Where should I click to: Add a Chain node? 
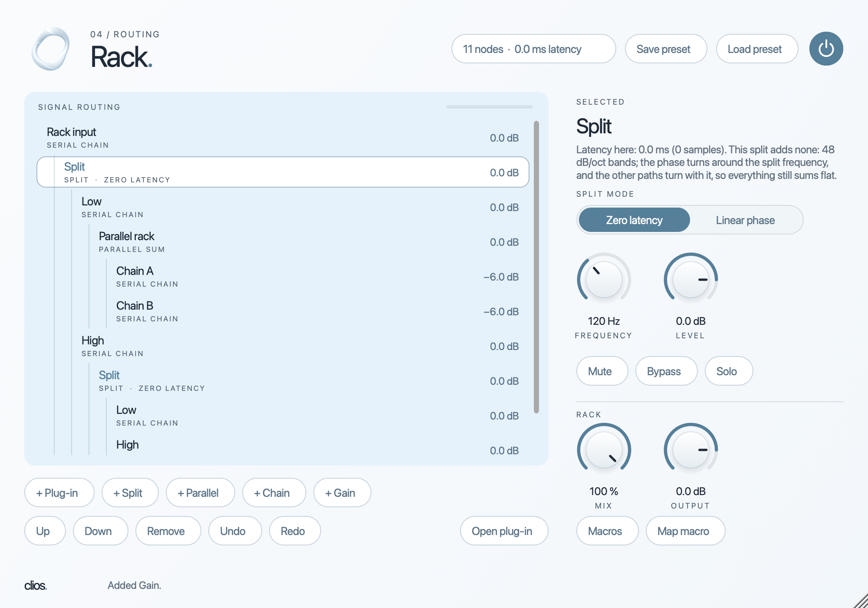pyautogui.click(x=274, y=493)
